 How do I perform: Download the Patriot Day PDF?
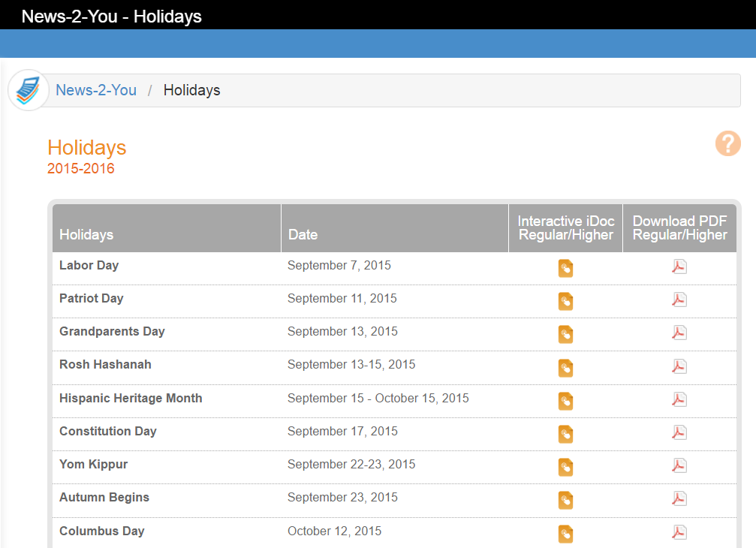(x=679, y=300)
